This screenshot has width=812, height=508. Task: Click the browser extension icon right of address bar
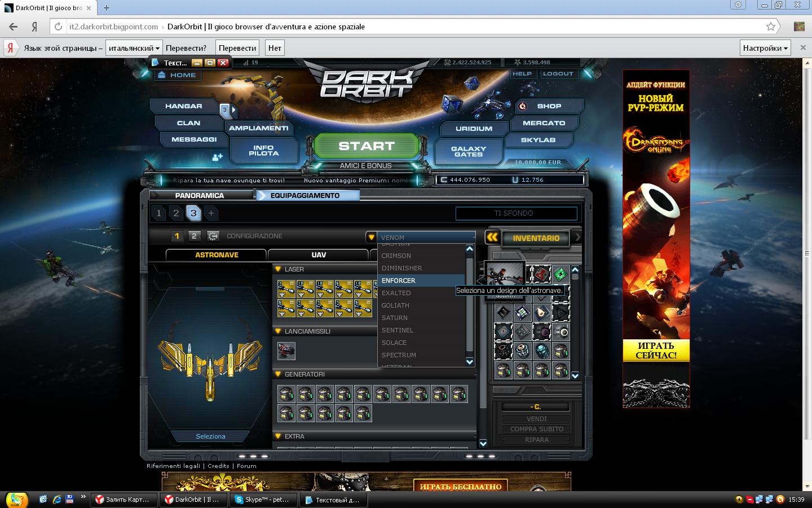point(798,27)
